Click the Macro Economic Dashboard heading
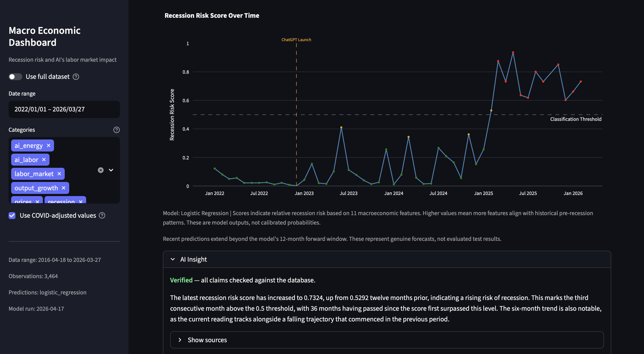The height and width of the screenshot is (354, 644). [x=45, y=36]
